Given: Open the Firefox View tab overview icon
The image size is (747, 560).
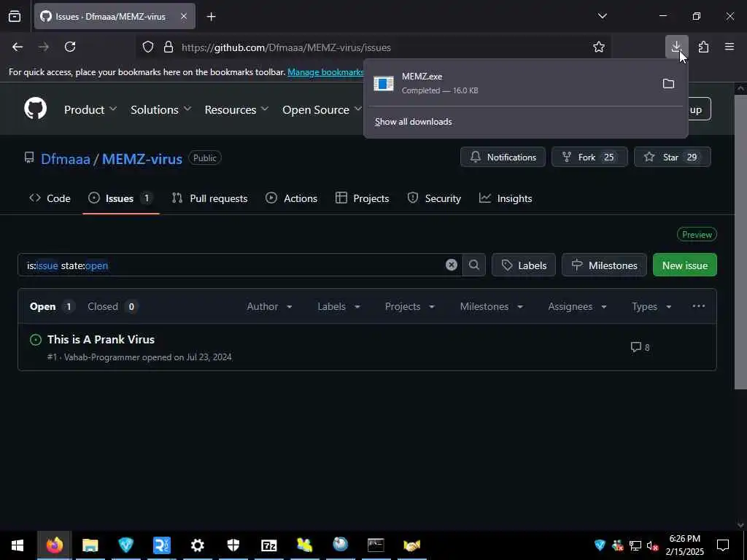Looking at the screenshot, I should pyautogui.click(x=15, y=16).
